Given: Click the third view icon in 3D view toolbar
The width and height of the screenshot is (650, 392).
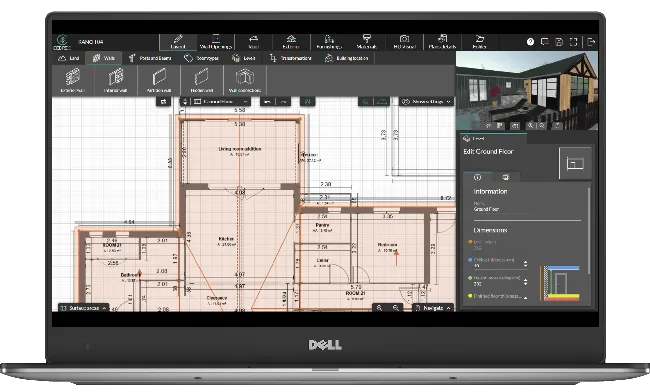Looking at the screenshot, I should pos(500,125).
